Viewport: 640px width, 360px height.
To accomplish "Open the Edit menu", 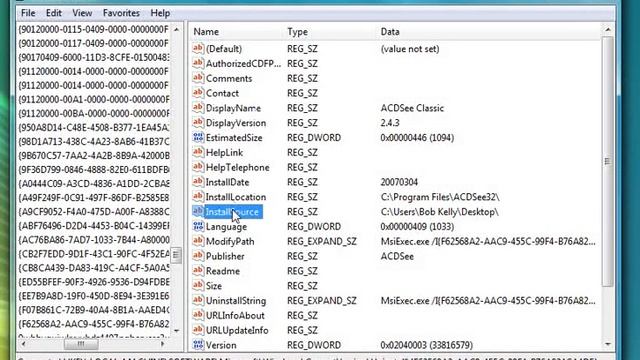I will pyautogui.click(x=53, y=13).
